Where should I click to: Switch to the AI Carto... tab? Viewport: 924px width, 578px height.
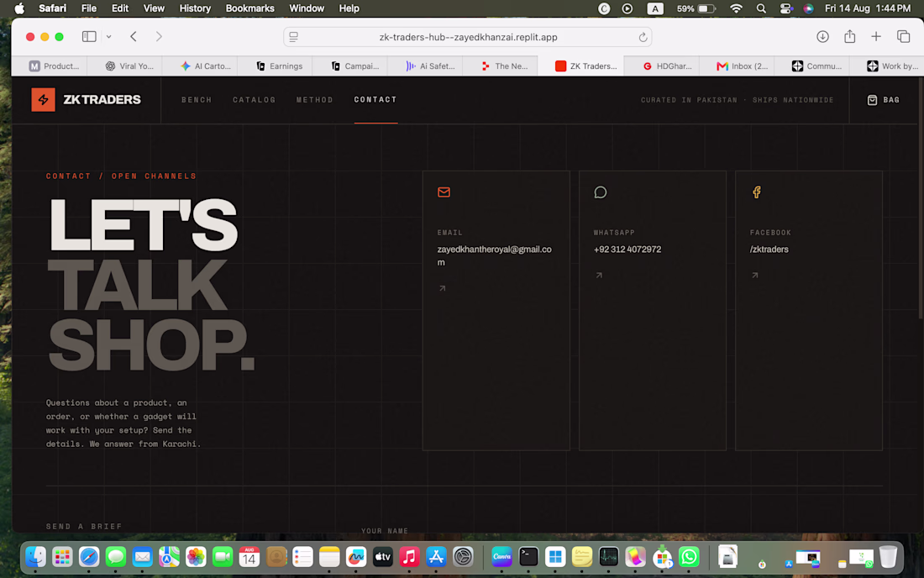click(205, 66)
